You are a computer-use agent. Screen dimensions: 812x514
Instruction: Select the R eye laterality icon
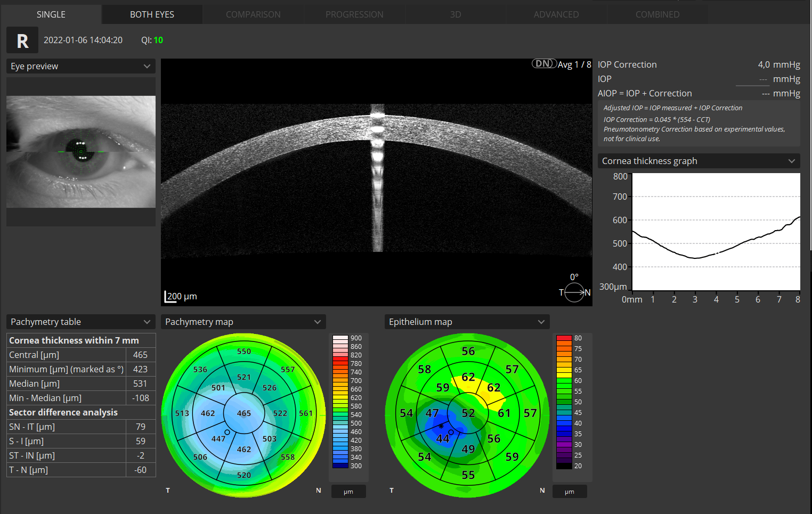click(22, 40)
